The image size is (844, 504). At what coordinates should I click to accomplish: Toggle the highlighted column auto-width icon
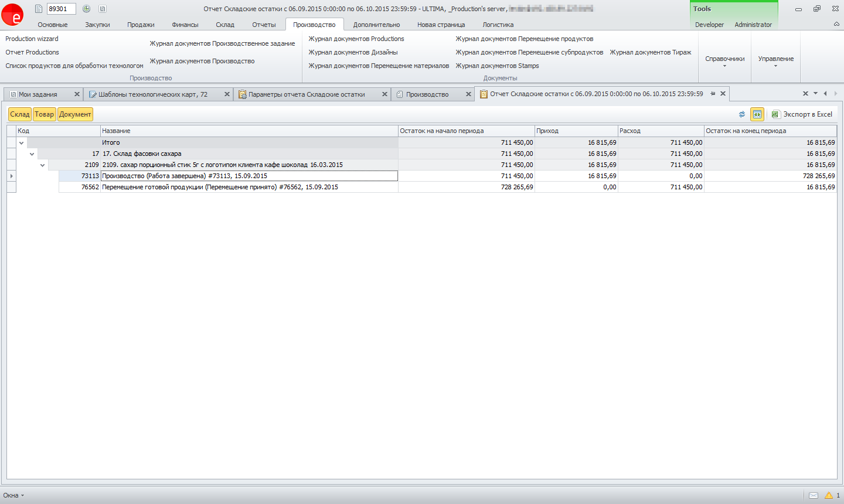click(757, 114)
